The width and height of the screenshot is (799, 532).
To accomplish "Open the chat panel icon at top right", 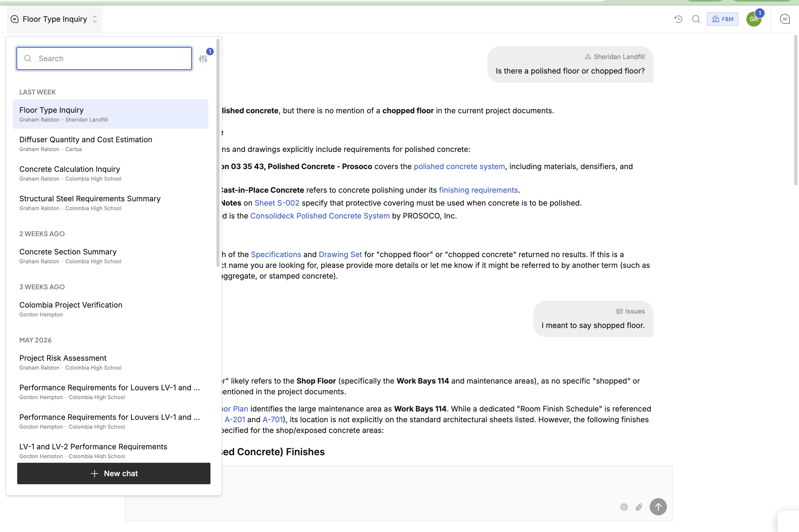I will click(785, 19).
